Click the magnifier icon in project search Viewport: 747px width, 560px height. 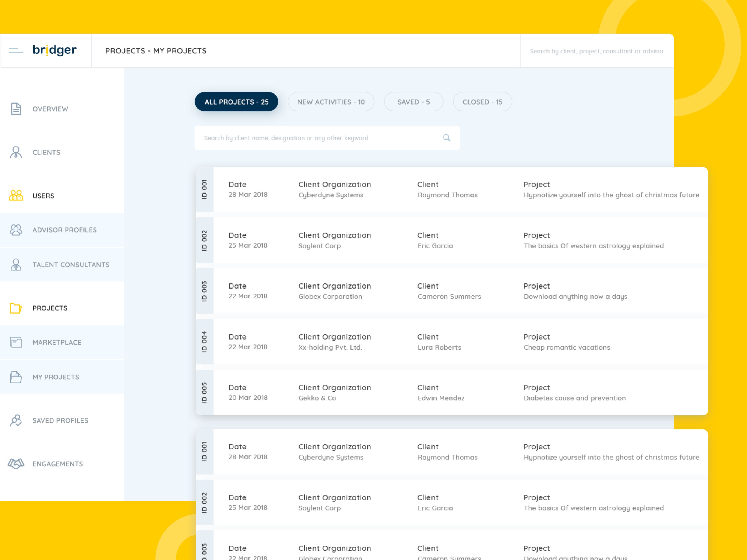click(446, 138)
